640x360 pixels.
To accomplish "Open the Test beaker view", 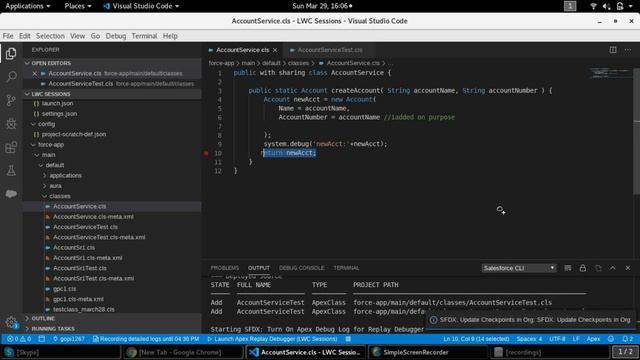I will pyautogui.click(x=11, y=170).
